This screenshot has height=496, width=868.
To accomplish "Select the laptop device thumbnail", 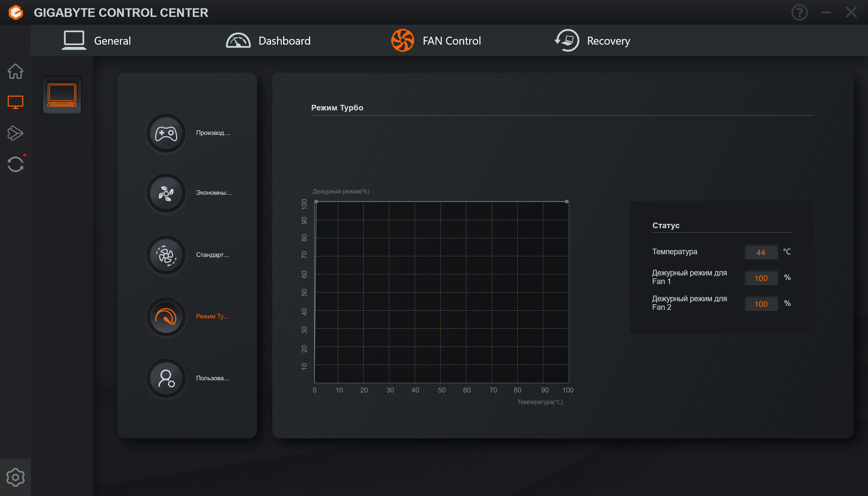I will 62,95.
